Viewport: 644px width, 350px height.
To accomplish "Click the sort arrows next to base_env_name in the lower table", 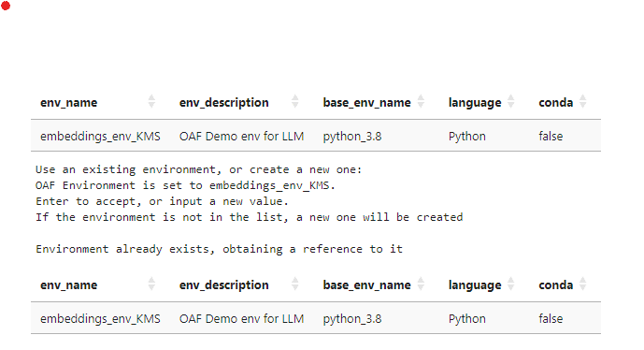I will point(421,284).
